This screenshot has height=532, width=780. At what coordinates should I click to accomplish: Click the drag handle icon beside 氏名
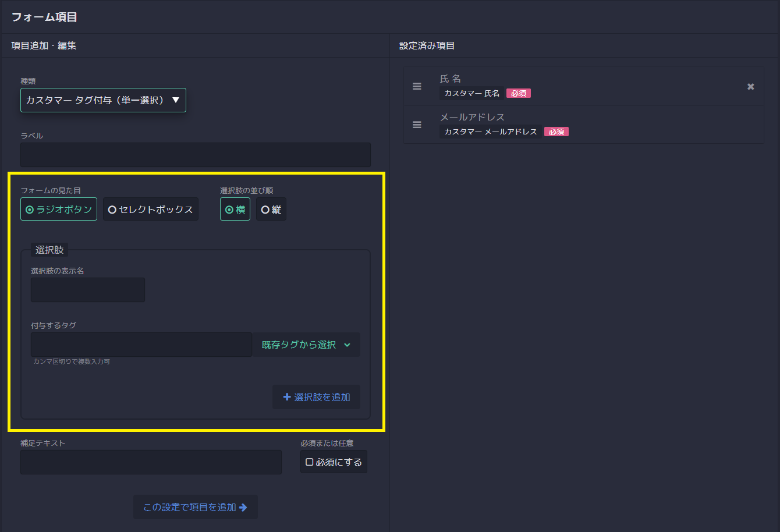tap(417, 86)
